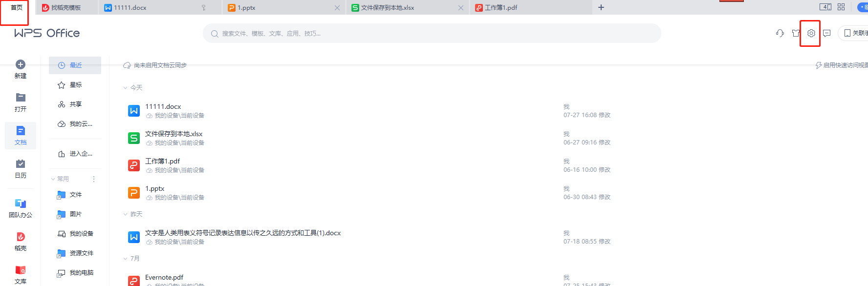This screenshot has height=286, width=868.
Task: Open the settings gear icon
Action: [811, 33]
